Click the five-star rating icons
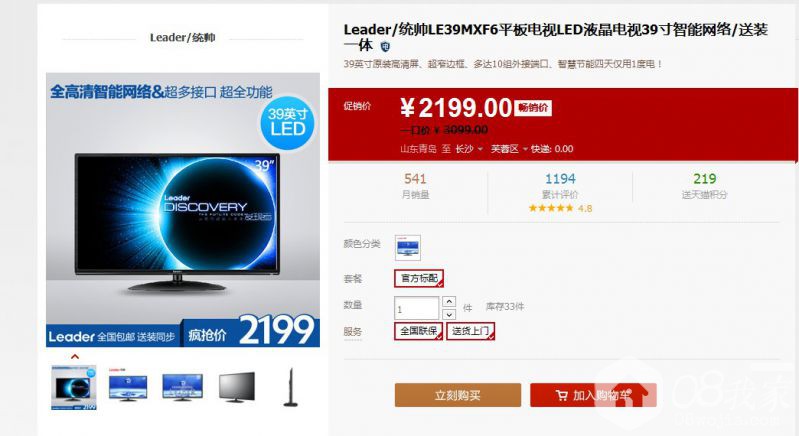Screen dimensions: 799x436 click(x=551, y=208)
